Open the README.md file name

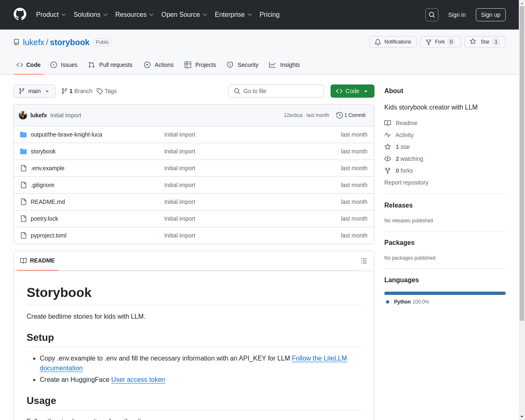(x=48, y=202)
